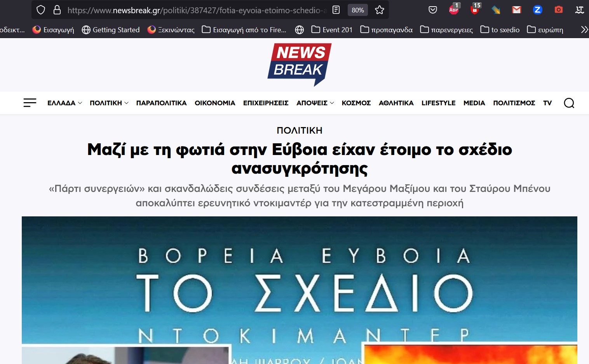The height and width of the screenshot is (364, 589).
Task: Expand the ΠΟΛΙΤΙΚΗ navigation dropdown
Action: 109,103
